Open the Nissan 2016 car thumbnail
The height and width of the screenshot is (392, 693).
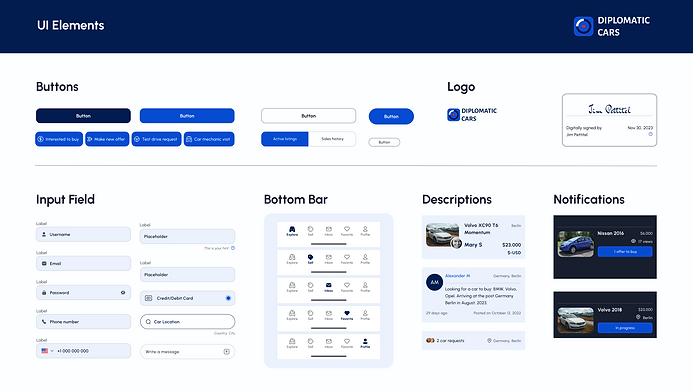[x=575, y=244]
